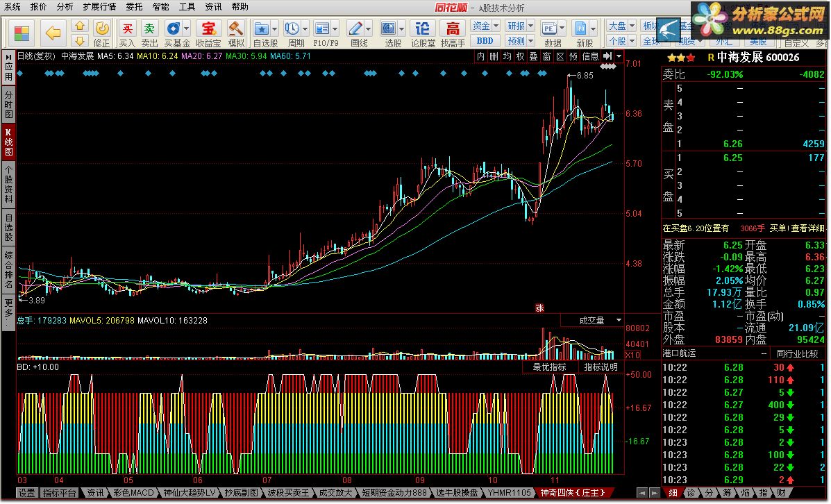This screenshot has width=831, height=504.
Task: Open the 数据 PE data icon
Action: [x=549, y=28]
